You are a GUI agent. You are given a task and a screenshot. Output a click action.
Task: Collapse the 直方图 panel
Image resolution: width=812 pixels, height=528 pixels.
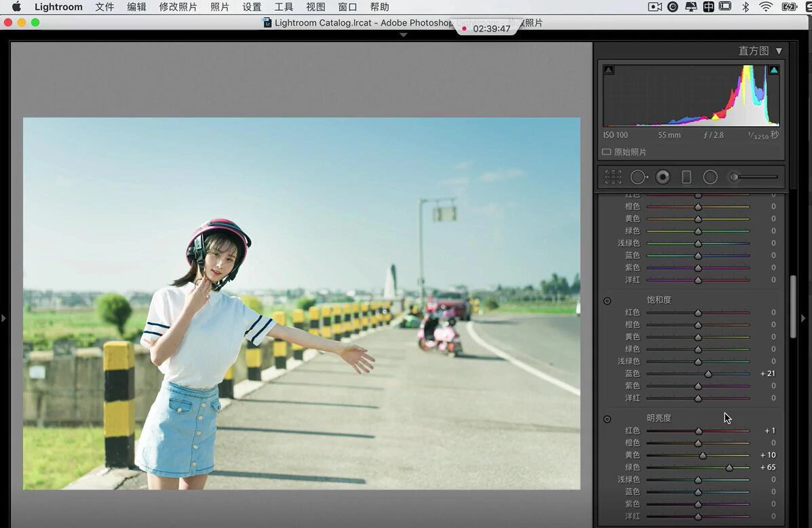[x=779, y=51]
